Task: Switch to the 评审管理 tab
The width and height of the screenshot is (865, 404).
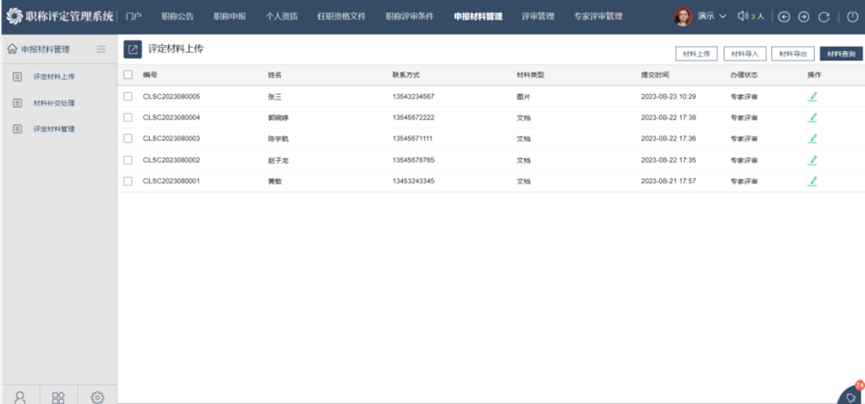Action: pos(538,17)
